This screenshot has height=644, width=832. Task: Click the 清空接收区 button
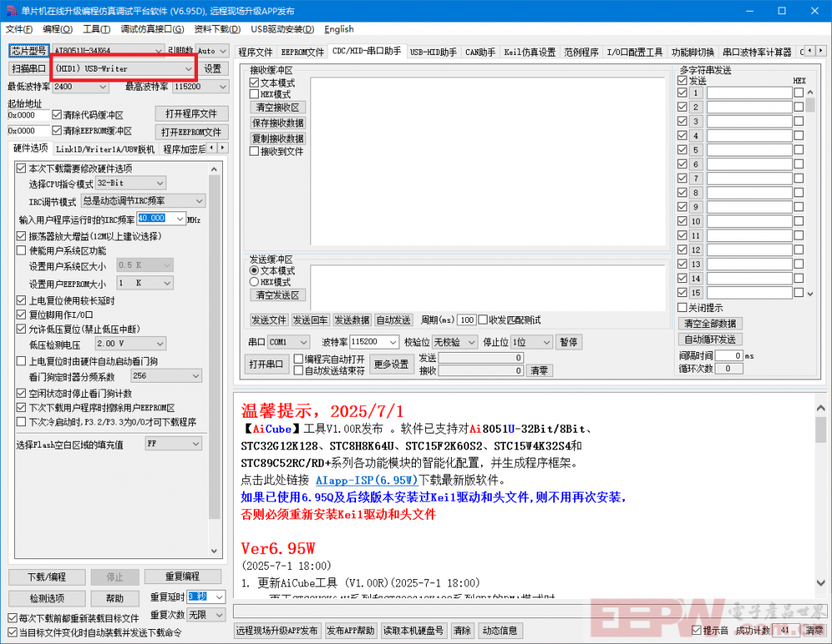pos(278,107)
